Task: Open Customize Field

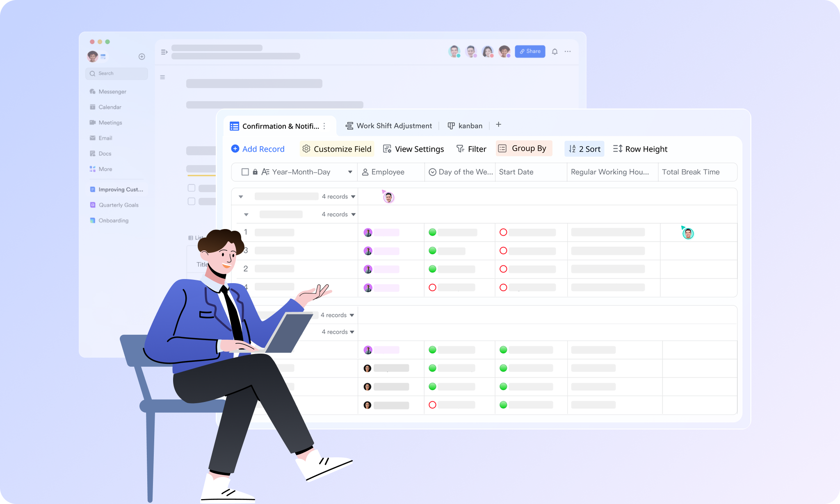Action: 337,149
